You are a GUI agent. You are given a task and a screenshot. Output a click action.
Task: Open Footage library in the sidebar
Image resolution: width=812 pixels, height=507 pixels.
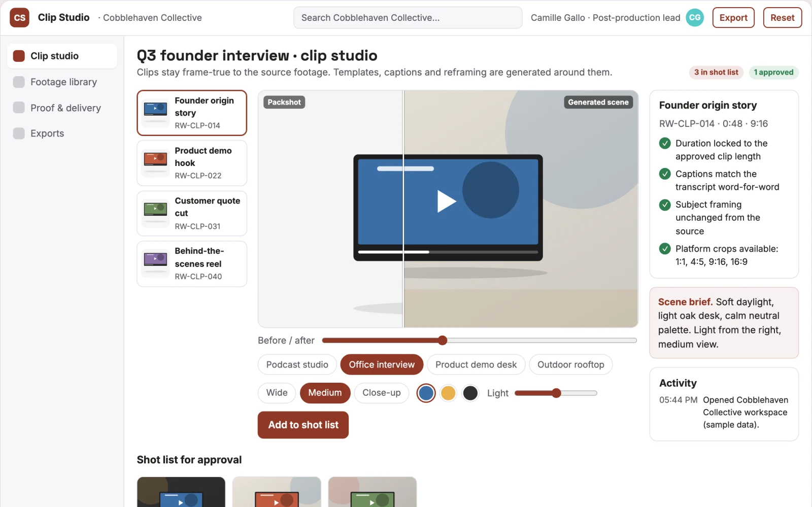click(62, 82)
